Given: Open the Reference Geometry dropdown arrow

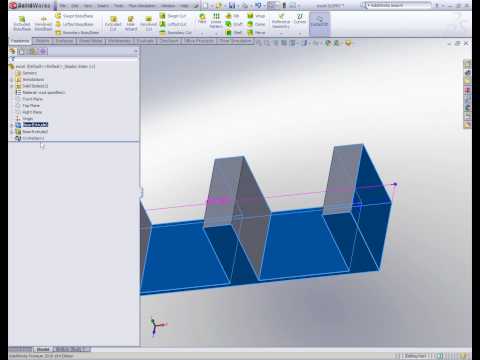Looking at the screenshot, I should click(281, 33).
